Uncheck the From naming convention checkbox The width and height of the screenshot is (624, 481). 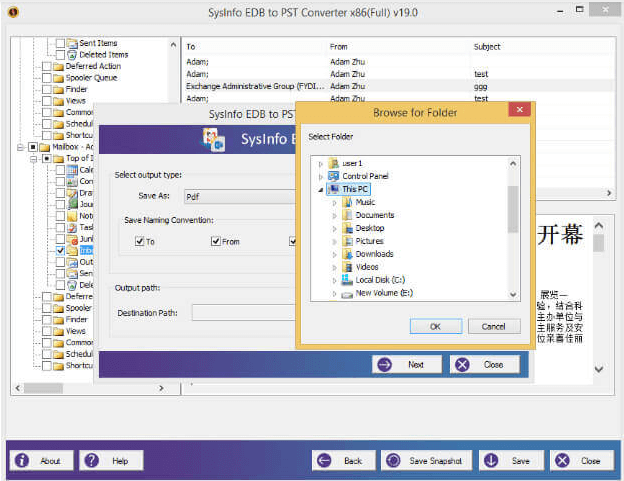215,241
